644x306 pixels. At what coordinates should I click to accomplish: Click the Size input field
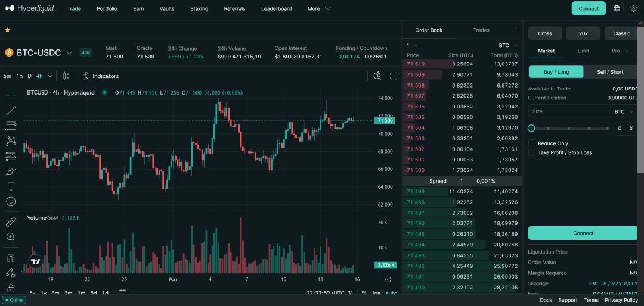[566, 111]
